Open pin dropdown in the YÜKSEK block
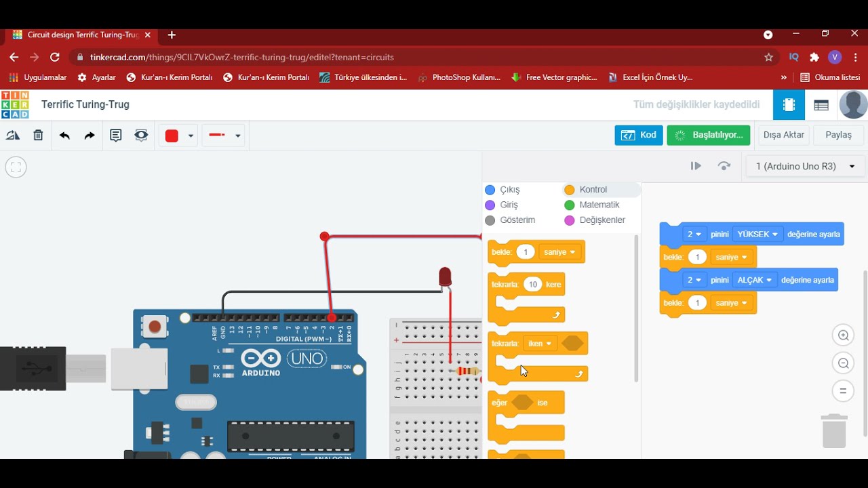 point(694,235)
